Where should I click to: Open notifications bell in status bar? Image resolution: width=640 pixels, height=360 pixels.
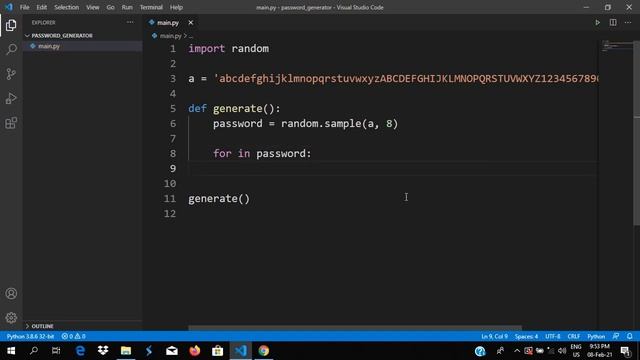(x=630, y=336)
